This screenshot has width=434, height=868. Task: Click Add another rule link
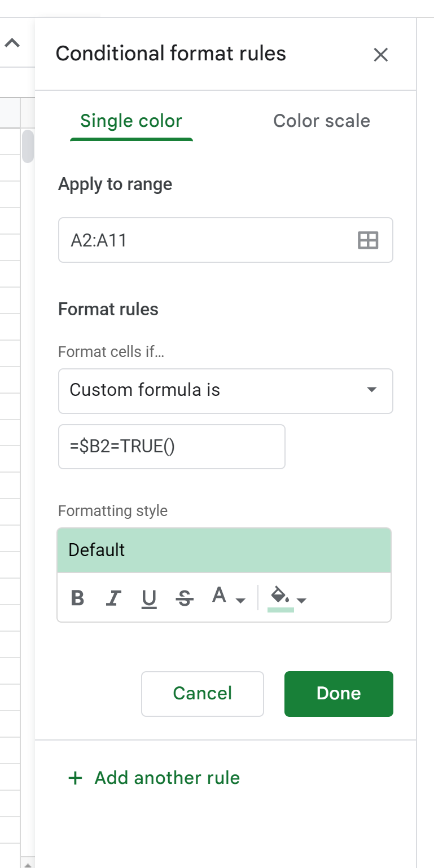pos(154,778)
